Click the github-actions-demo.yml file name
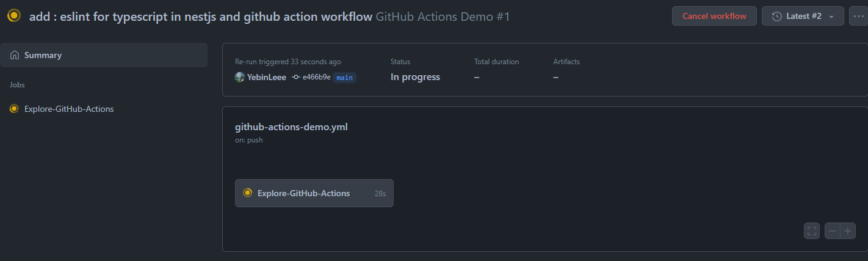Screen dimensions: 868x261 (x=291, y=127)
